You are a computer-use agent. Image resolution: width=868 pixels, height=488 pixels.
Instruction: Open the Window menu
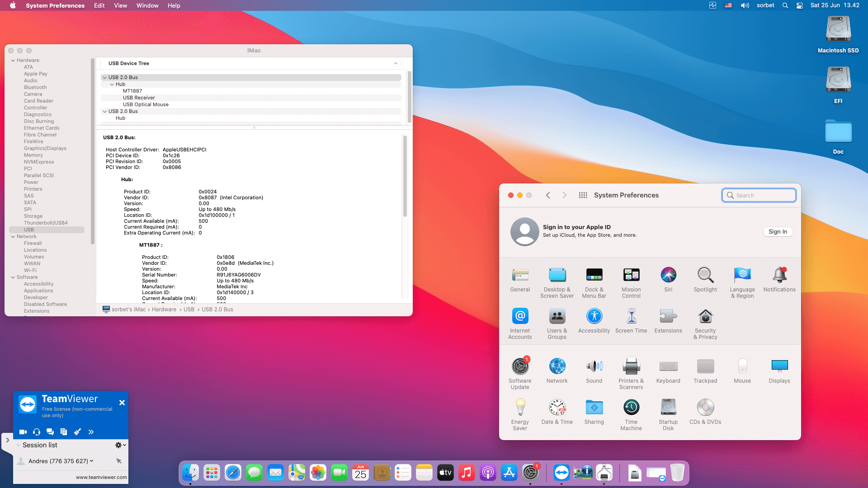[x=147, y=5]
